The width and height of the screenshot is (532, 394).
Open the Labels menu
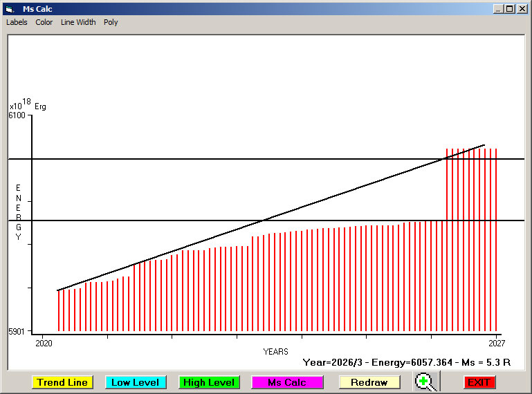(17, 22)
